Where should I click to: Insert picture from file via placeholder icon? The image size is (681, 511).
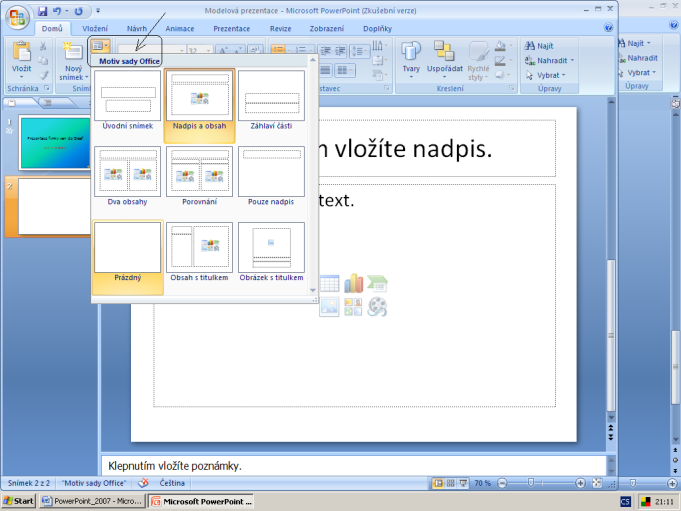329,307
